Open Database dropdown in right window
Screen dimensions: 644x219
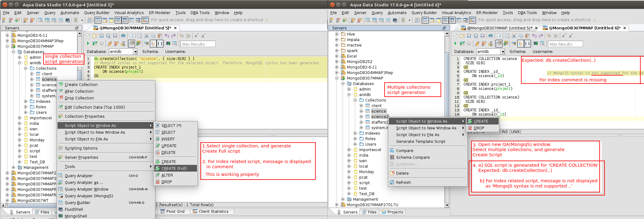(503, 52)
